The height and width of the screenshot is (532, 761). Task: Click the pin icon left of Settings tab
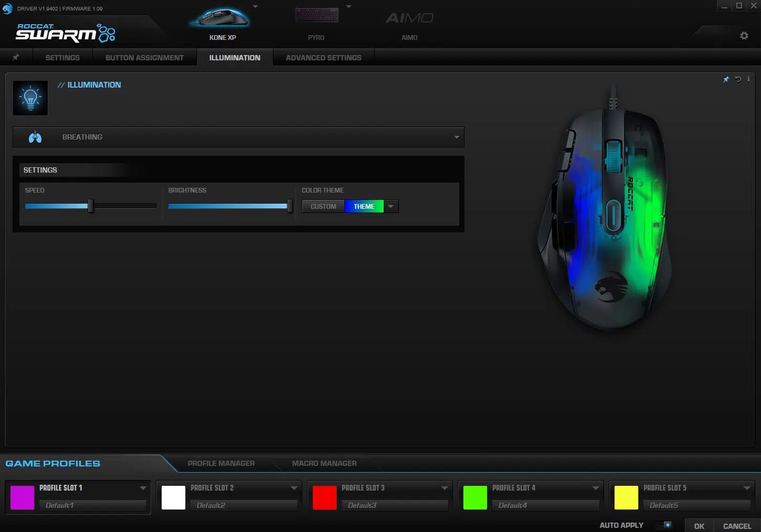pyautogui.click(x=16, y=57)
